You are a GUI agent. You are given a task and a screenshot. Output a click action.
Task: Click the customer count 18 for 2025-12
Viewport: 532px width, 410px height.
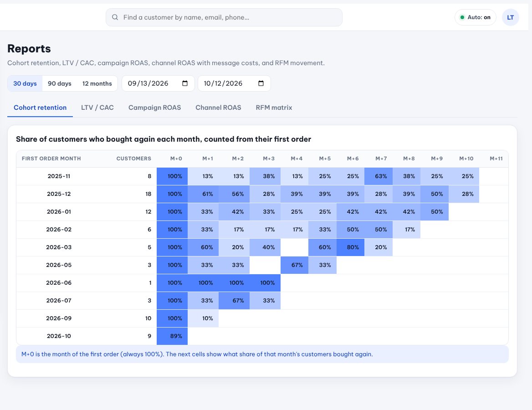point(148,194)
